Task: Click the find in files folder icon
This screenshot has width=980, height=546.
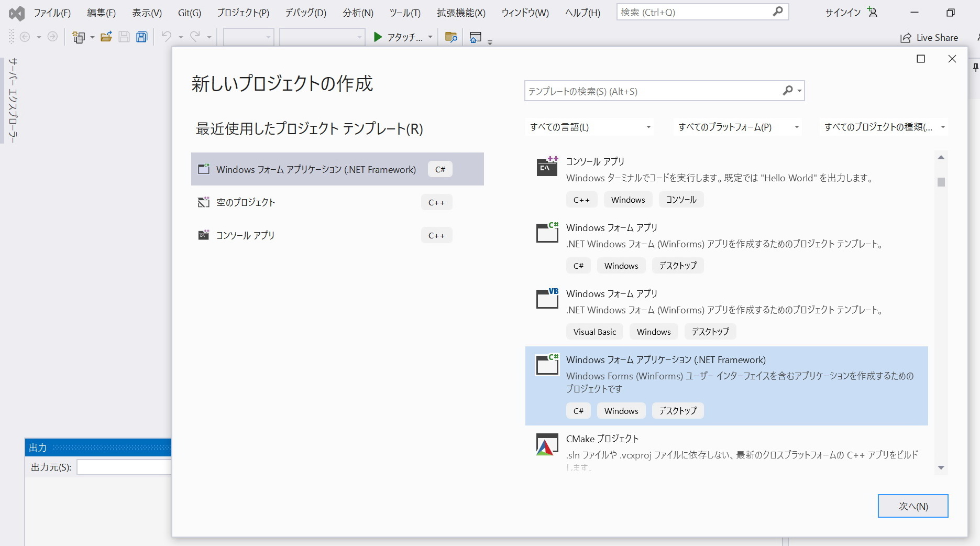Action: coord(451,37)
